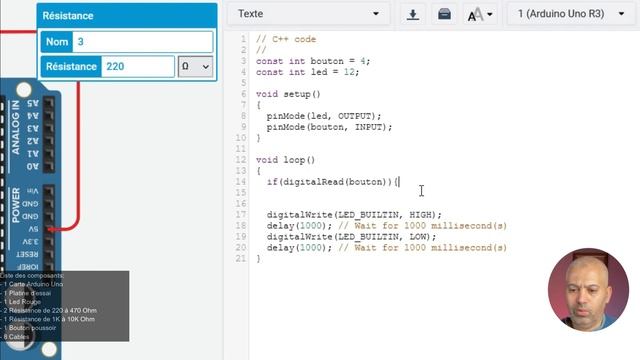Viewport: 640px width, 360px height.
Task: Click the presenter webcam thumbnail
Action: [588, 290]
